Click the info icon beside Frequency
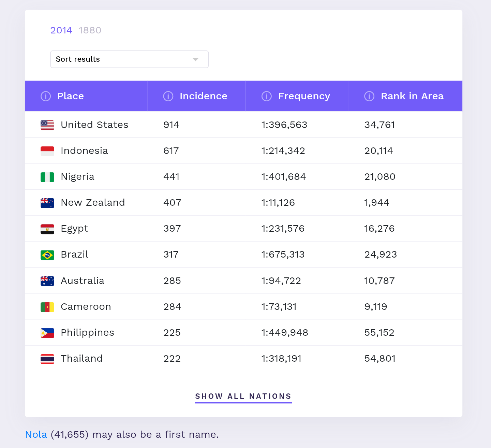 pyautogui.click(x=267, y=96)
